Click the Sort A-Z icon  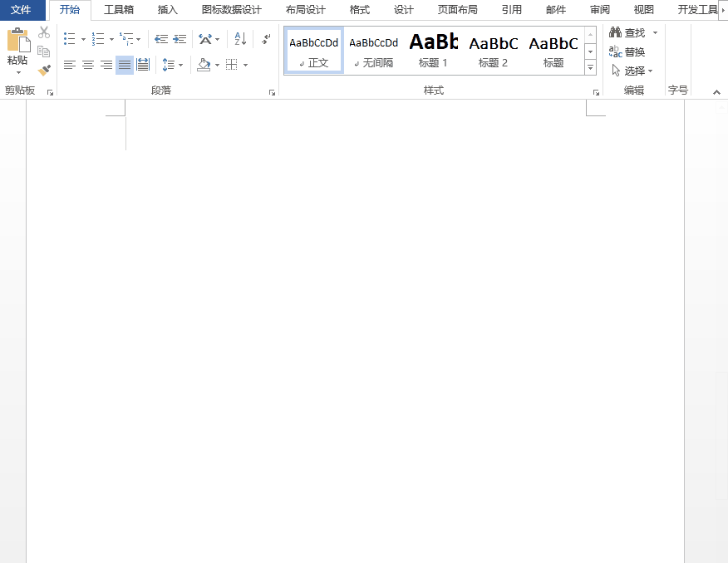[x=240, y=39]
